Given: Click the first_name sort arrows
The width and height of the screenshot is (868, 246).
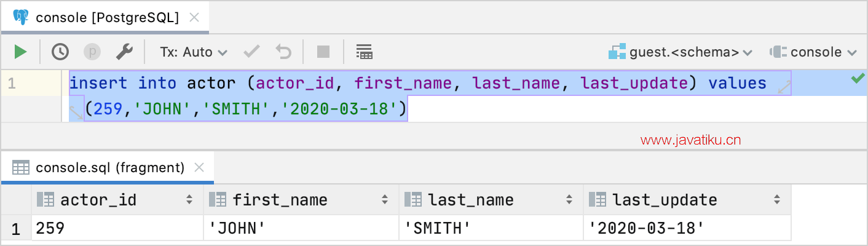Looking at the screenshot, I should click(x=385, y=199).
